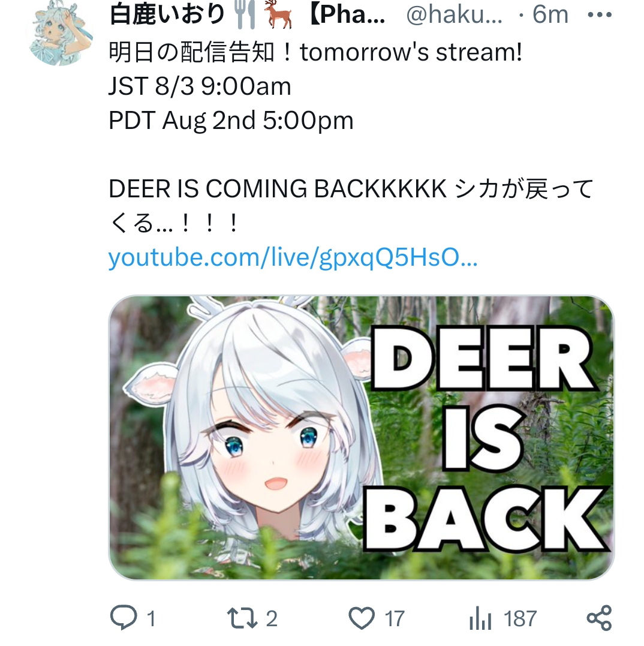Open view analytics bar chart icon
The height and width of the screenshot is (646, 644).
[480, 618]
